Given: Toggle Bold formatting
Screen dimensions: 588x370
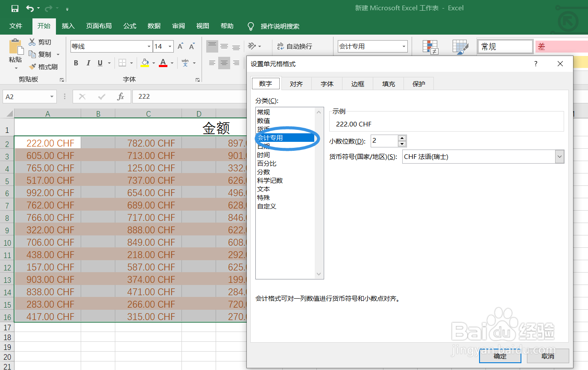Looking at the screenshot, I should [76, 62].
